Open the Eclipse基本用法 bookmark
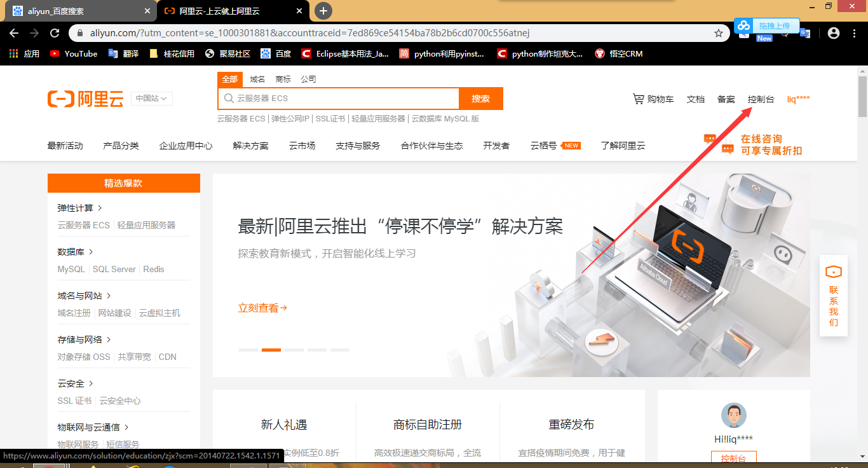The height and width of the screenshot is (468, 868). (345, 54)
